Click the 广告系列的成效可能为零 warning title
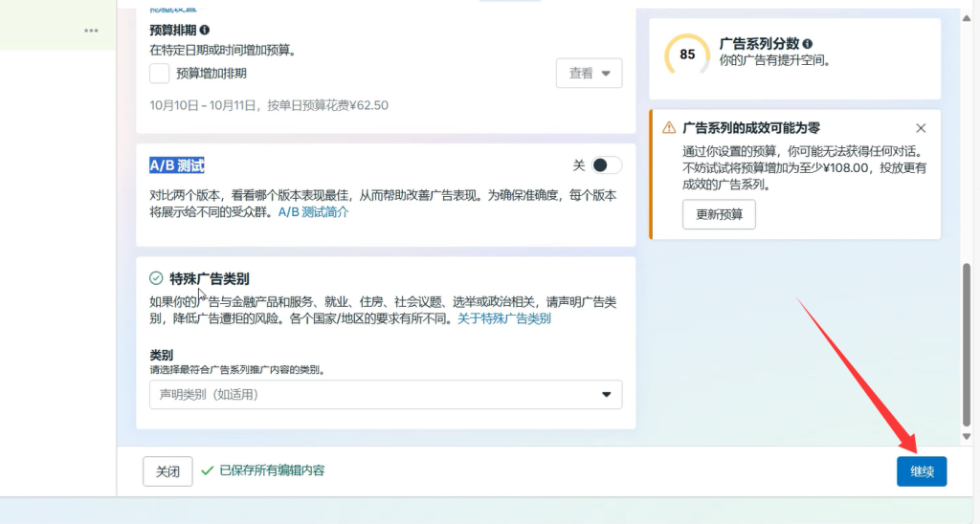Screen dimensions: 980x524 pyautogui.click(x=750, y=128)
